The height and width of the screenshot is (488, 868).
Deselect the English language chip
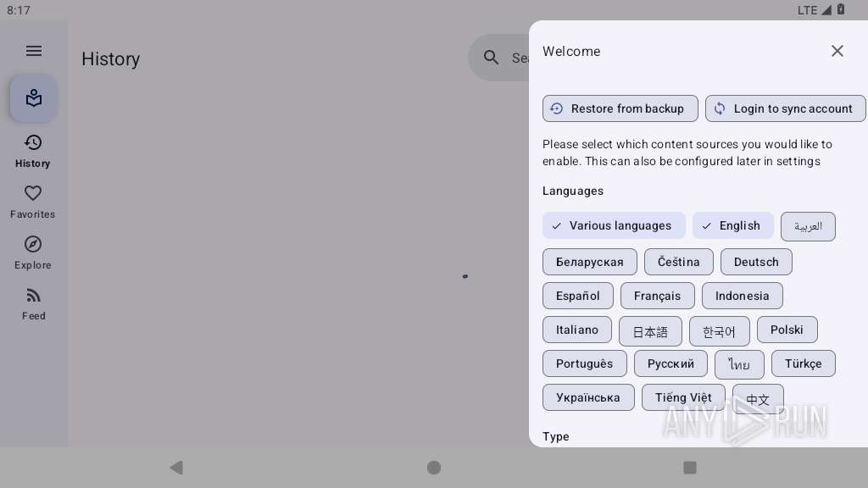point(733,225)
